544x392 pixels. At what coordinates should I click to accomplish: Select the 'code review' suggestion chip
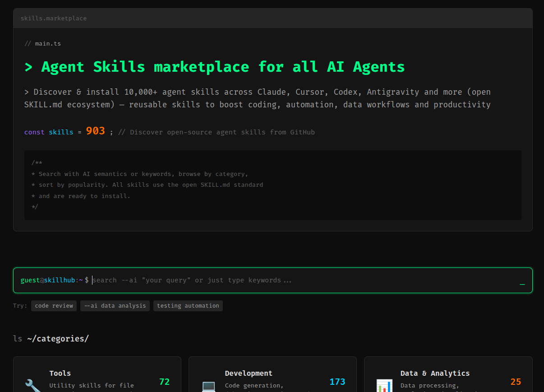pos(54,305)
